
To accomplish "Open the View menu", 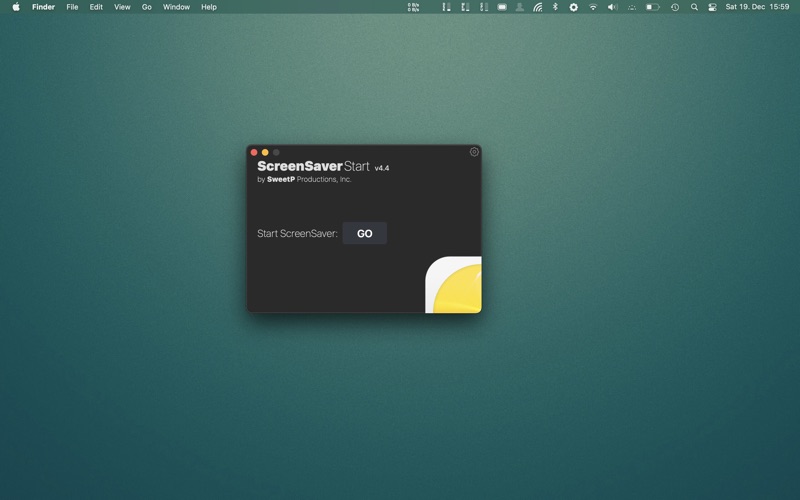I will [122, 7].
